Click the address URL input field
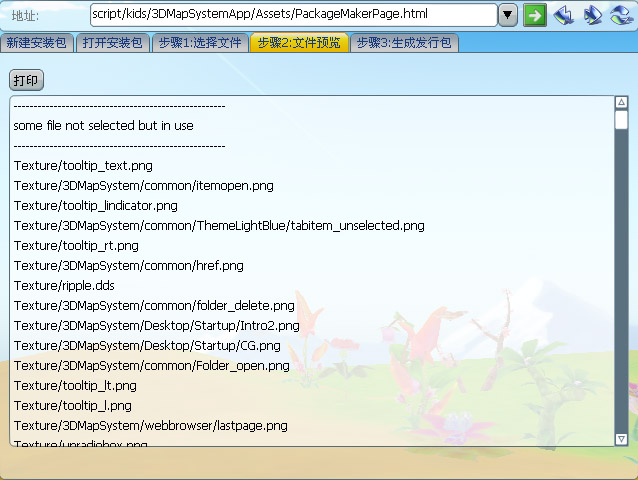638x480 pixels. click(x=293, y=15)
